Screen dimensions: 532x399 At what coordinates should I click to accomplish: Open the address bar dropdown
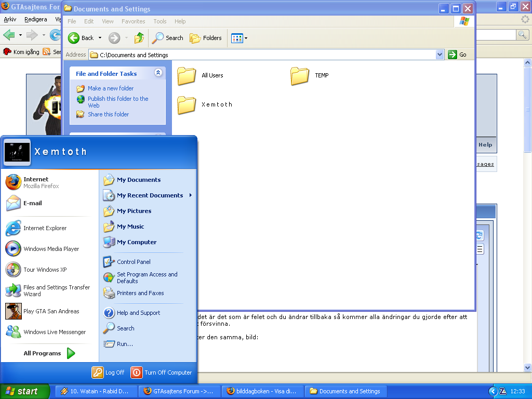[x=440, y=55]
